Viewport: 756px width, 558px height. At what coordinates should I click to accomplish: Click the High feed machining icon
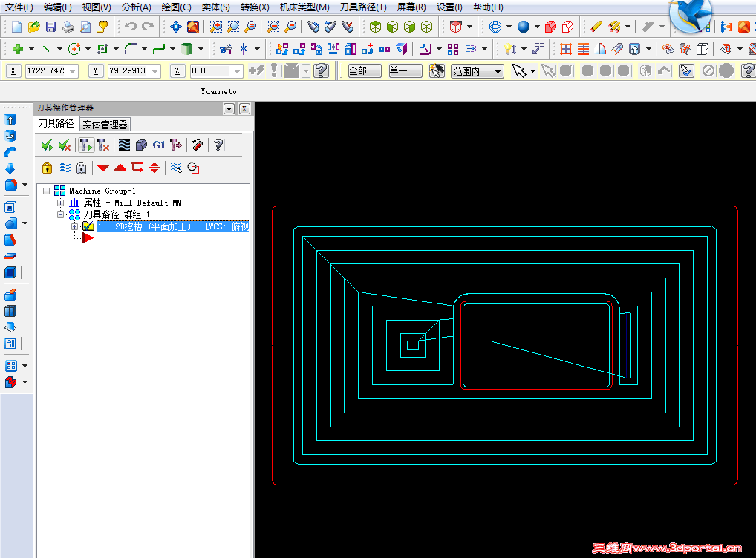tap(176, 145)
